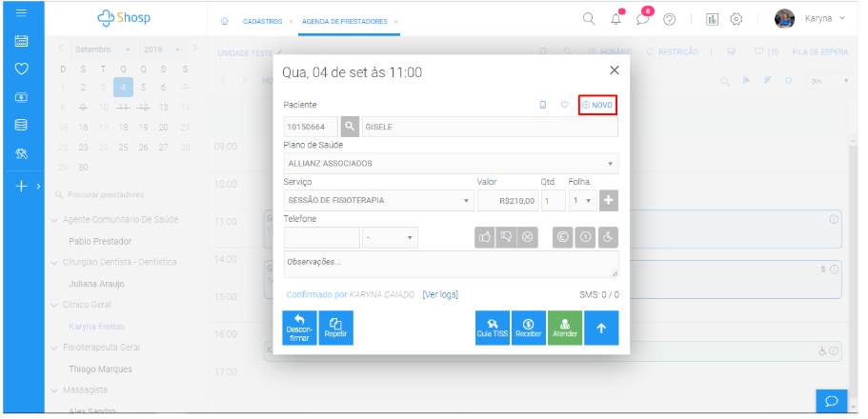Click the Qtd. quantity field
The width and height of the screenshot is (868, 419).
coord(554,200)
